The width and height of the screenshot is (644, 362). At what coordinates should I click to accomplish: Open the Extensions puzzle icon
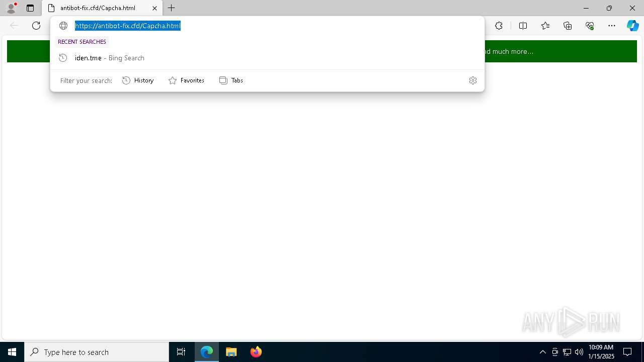(x=499, y=26)
